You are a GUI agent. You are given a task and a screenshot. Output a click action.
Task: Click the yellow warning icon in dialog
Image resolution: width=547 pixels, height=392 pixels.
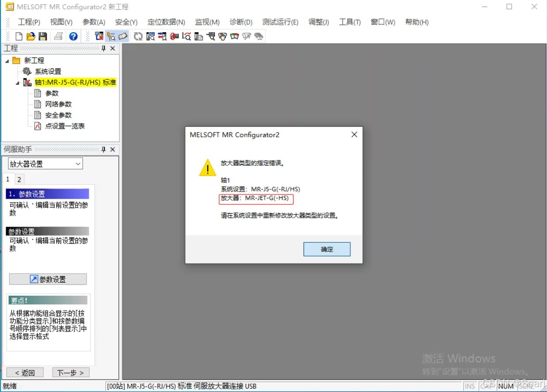point(208,168)
